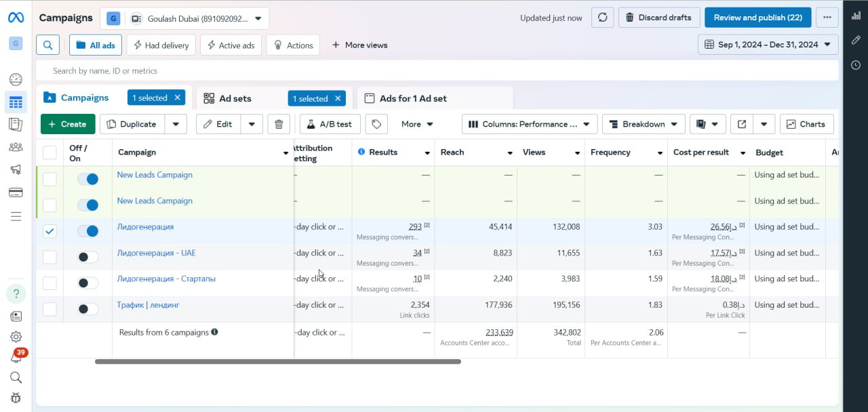Click the horizontal table scrollbar
Viewport: 868px width, 412px height.
(278, 362)
